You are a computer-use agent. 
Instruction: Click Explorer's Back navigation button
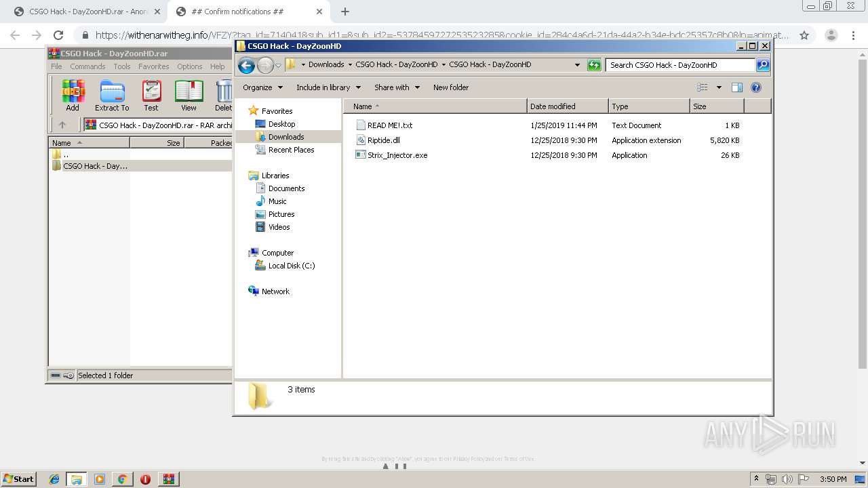click(247, 65)
